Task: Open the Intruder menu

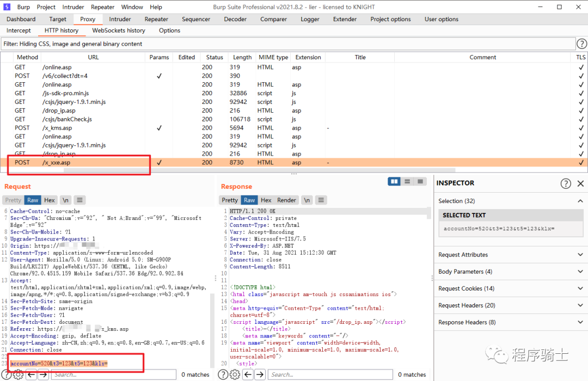Action: (x=73, y=7)
